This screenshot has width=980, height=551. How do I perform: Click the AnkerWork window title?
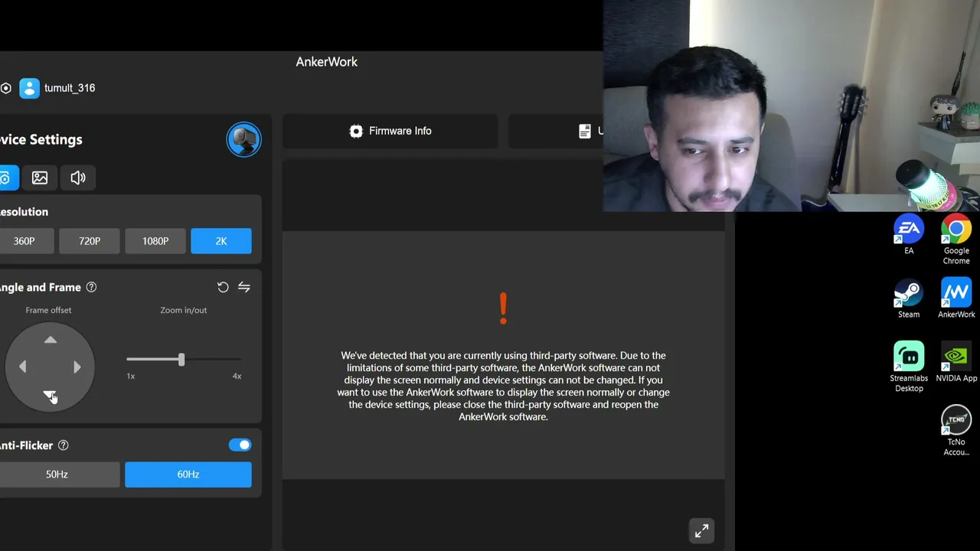click(x=327, y=62)
